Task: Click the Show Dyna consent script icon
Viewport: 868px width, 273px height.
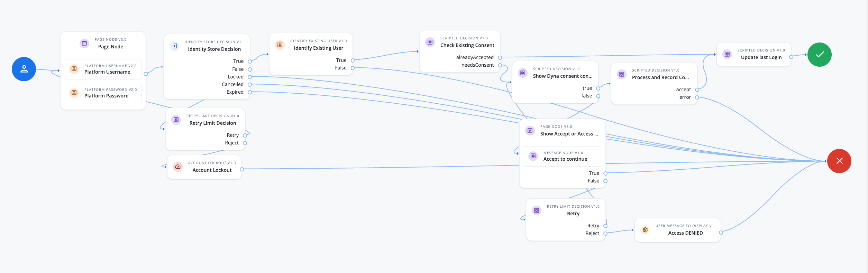Action: [x=523, y=73]
